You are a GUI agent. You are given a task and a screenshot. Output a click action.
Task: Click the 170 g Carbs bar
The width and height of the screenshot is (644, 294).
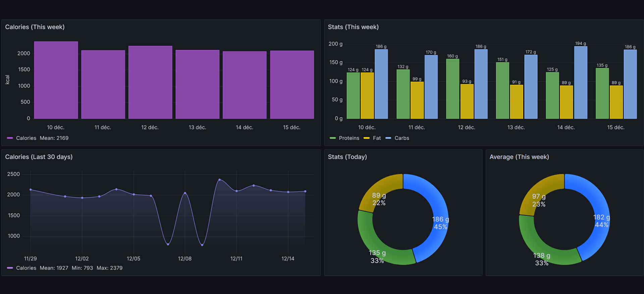(431, 87)
